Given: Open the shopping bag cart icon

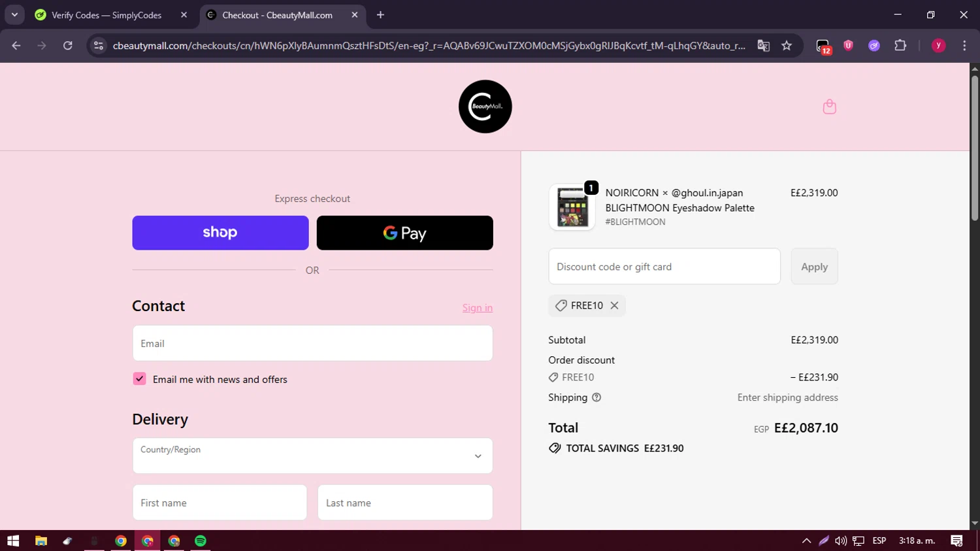Looking at the screenshot, I should (829, 107).
